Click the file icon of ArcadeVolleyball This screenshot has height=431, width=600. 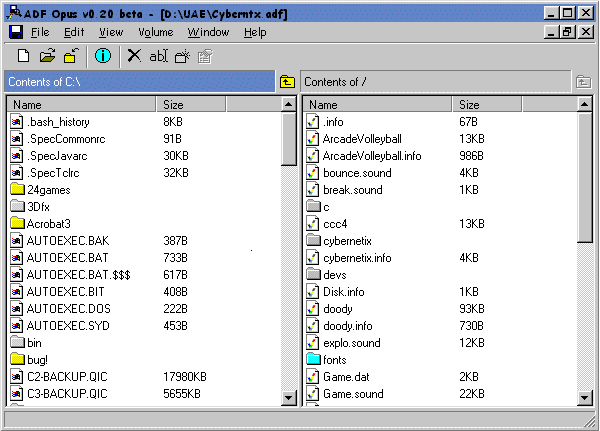(313, 139)
